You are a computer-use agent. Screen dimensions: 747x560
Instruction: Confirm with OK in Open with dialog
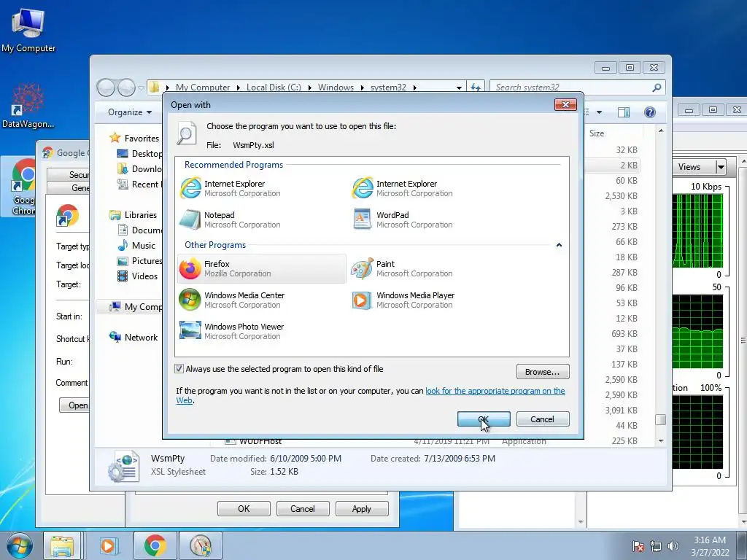484,419
